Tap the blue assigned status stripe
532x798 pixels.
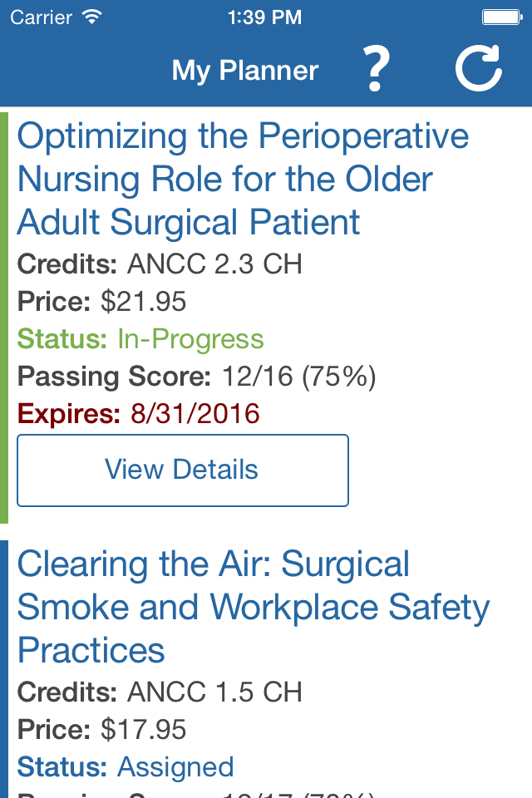[x=4, y=669]
